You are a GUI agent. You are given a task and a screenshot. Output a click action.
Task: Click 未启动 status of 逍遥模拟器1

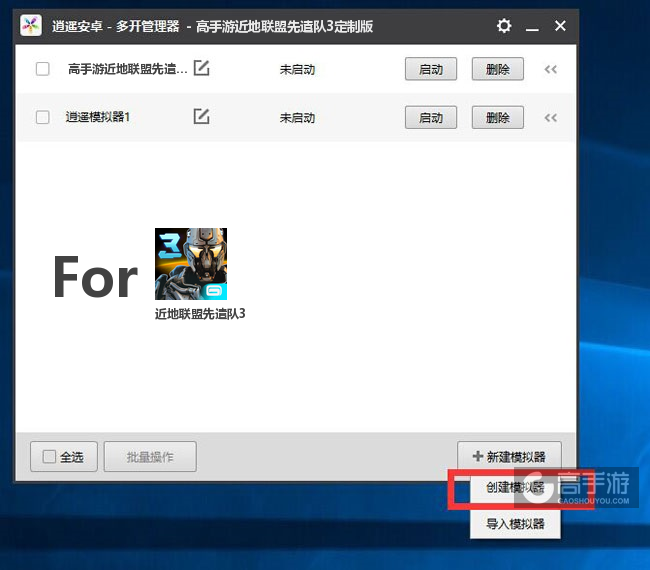[x=297, y=118]
